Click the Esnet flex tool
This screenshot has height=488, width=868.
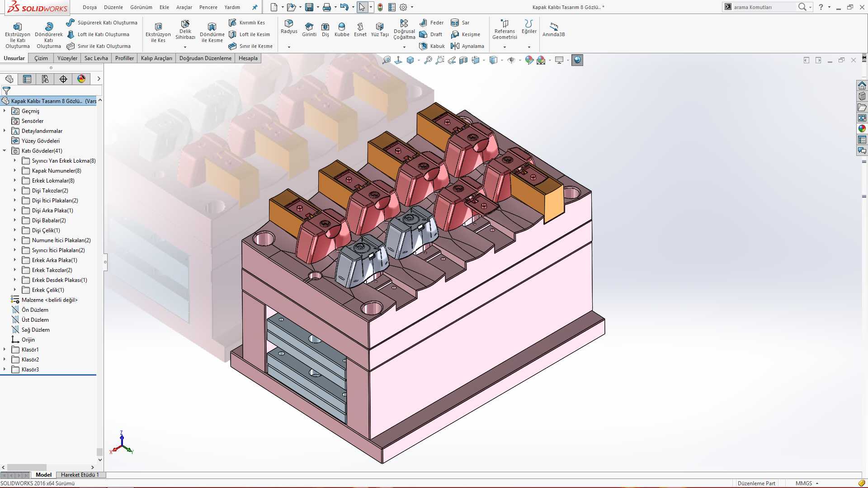point(360,30)
